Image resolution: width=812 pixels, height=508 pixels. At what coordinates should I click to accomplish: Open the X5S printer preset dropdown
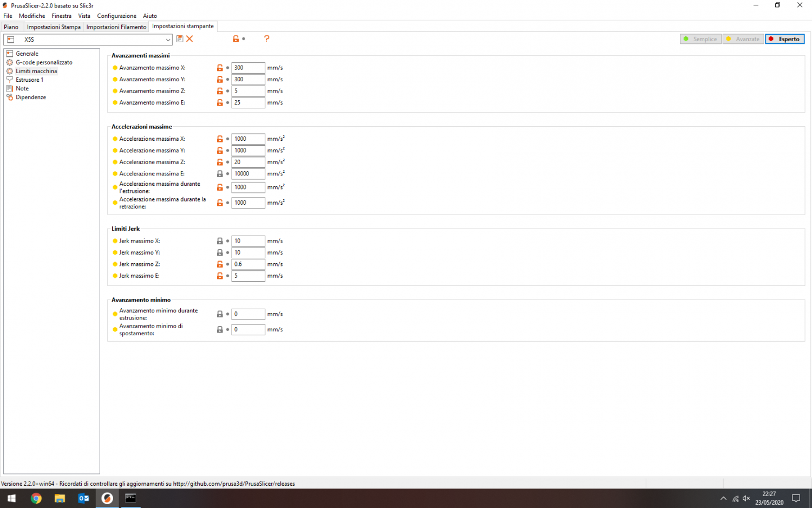click(x=88, y=40)
